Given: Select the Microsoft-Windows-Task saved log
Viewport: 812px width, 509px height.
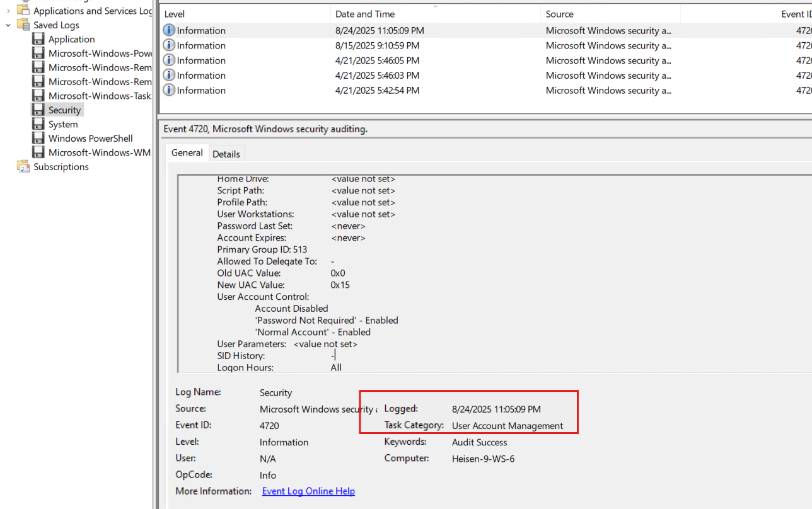Looking at the screenshot, I should point(99,96).
